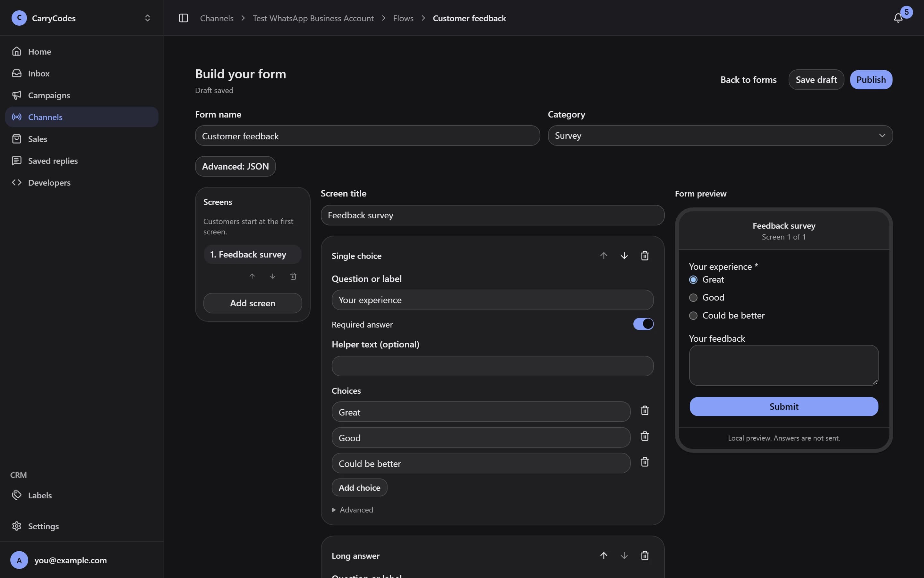
Task: Choose Could be better in preview
Action: [x=693, y=316]
